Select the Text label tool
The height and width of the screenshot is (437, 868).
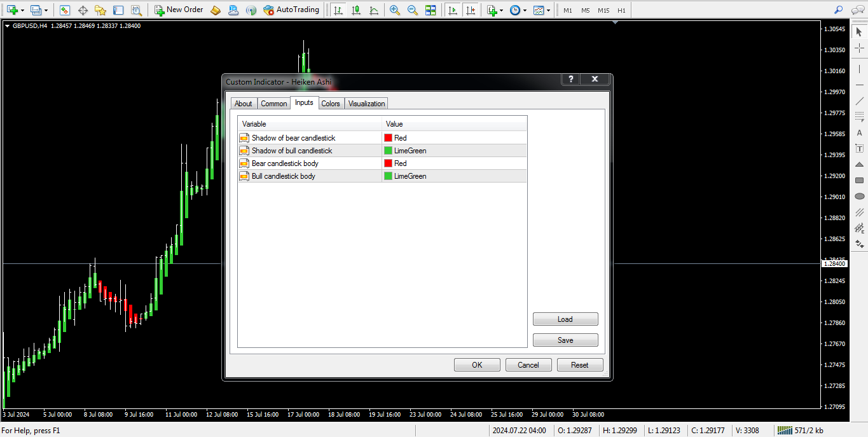859,149
